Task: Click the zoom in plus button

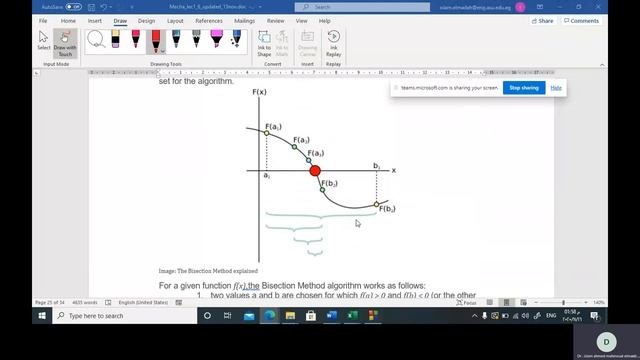Action: 586,302
